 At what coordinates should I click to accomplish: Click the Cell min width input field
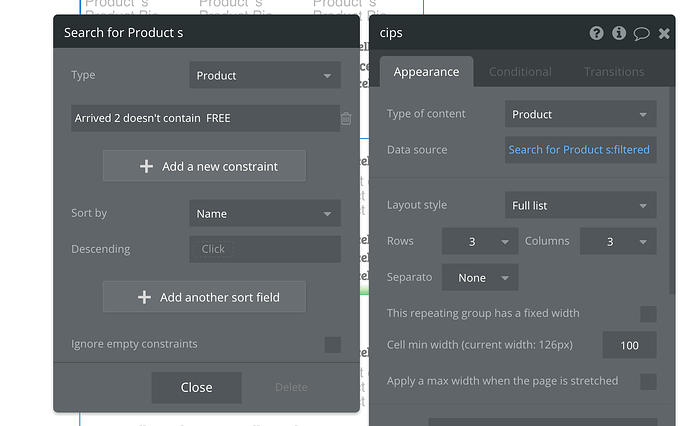tap(629, 346)
